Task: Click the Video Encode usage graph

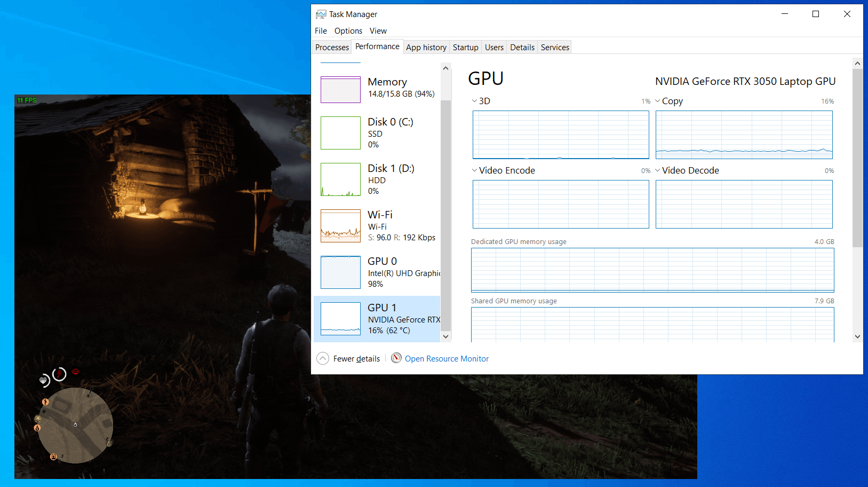Action: tap(561, 204)
